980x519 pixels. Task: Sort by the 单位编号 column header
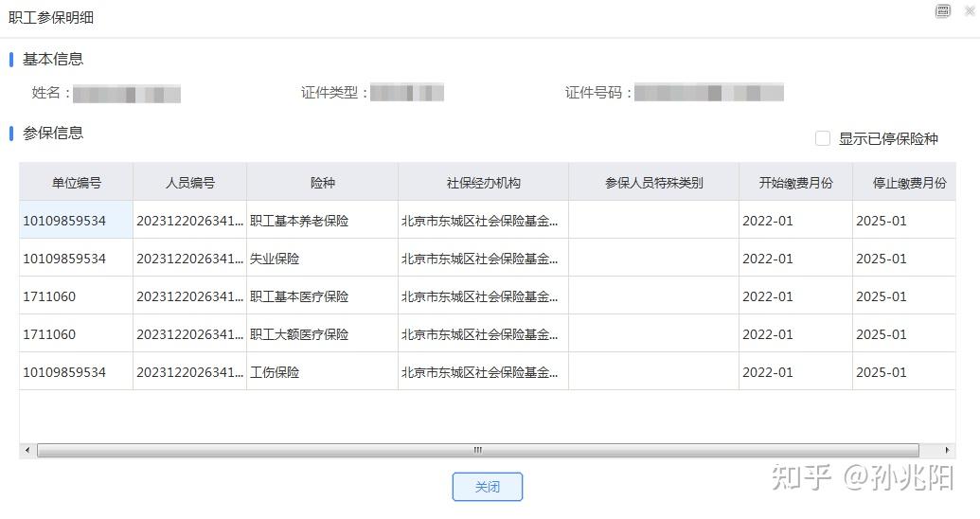76,183
